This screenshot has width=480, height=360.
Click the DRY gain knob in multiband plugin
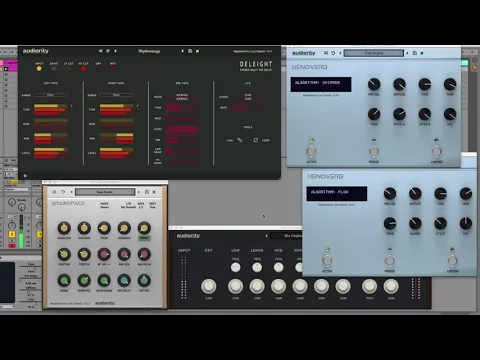[209, 286]
